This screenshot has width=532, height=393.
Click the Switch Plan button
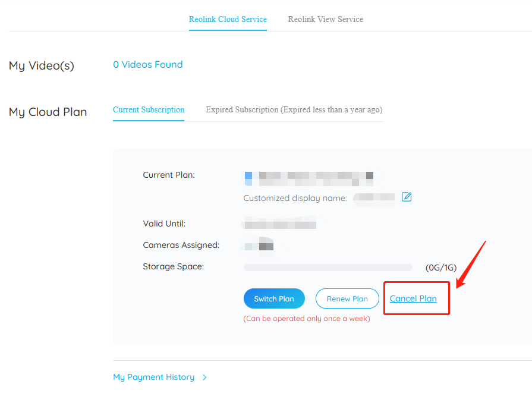click(274, 298)
